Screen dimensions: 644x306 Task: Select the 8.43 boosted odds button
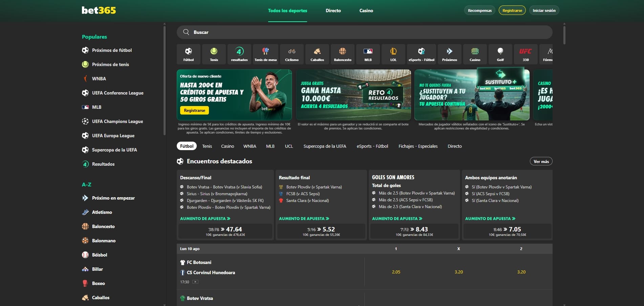(x=414, y=231)
